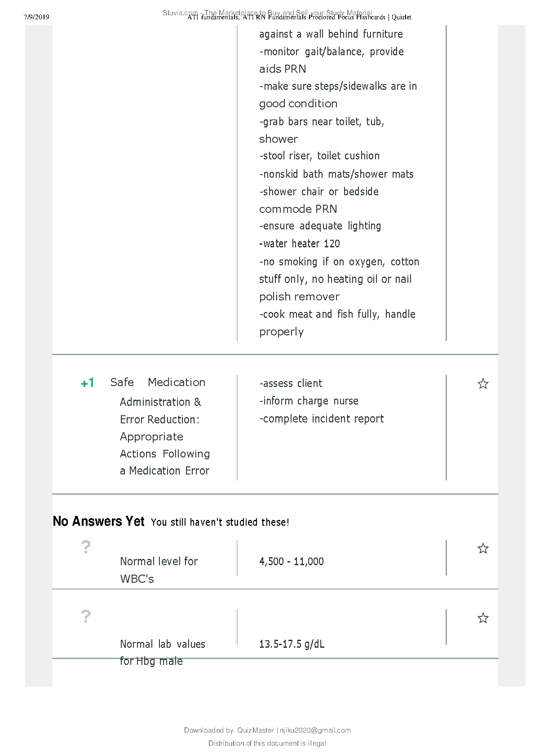Click '-inform charge nurse' definition line
The image size is (535, 756).
tap(309, 401)
